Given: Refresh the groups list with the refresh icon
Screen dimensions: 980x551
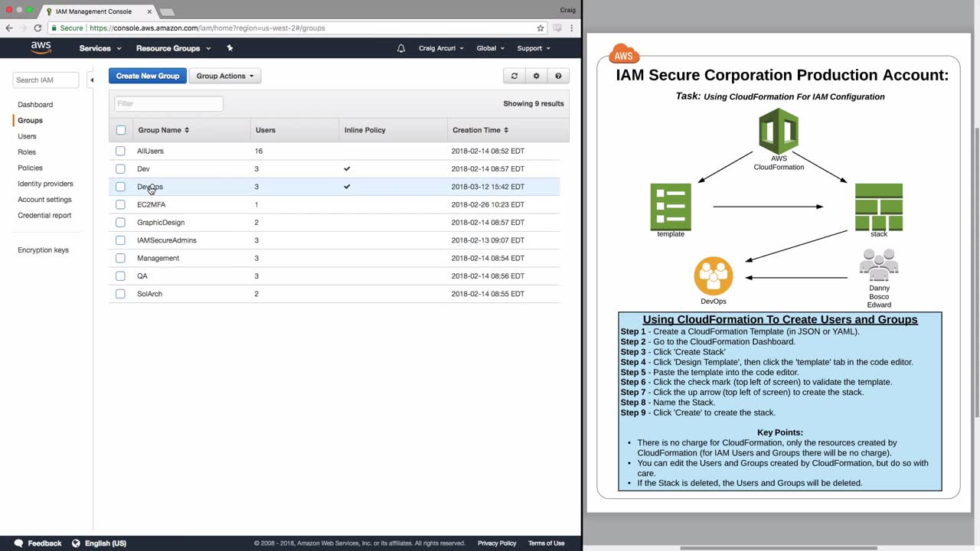Looking at the screenshot, I should 514,76.
